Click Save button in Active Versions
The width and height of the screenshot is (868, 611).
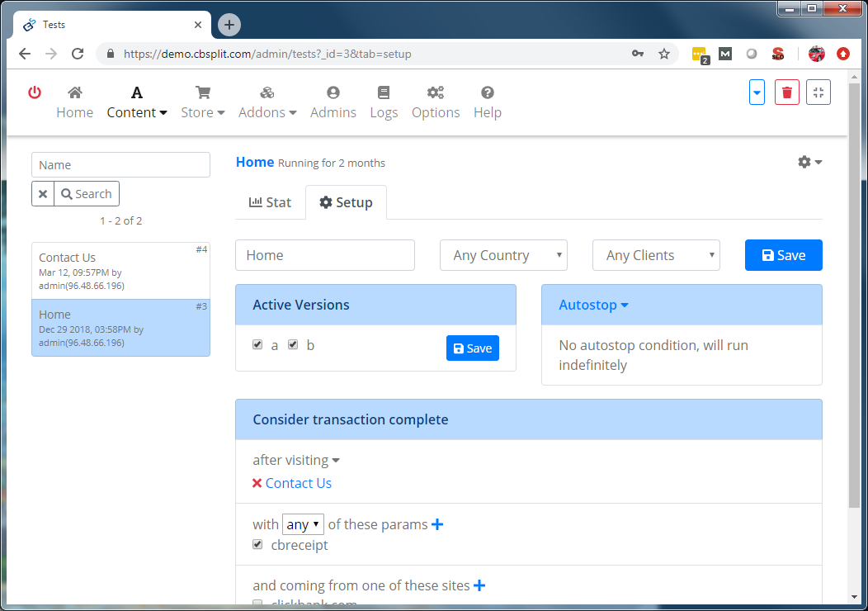pos(472,348)
